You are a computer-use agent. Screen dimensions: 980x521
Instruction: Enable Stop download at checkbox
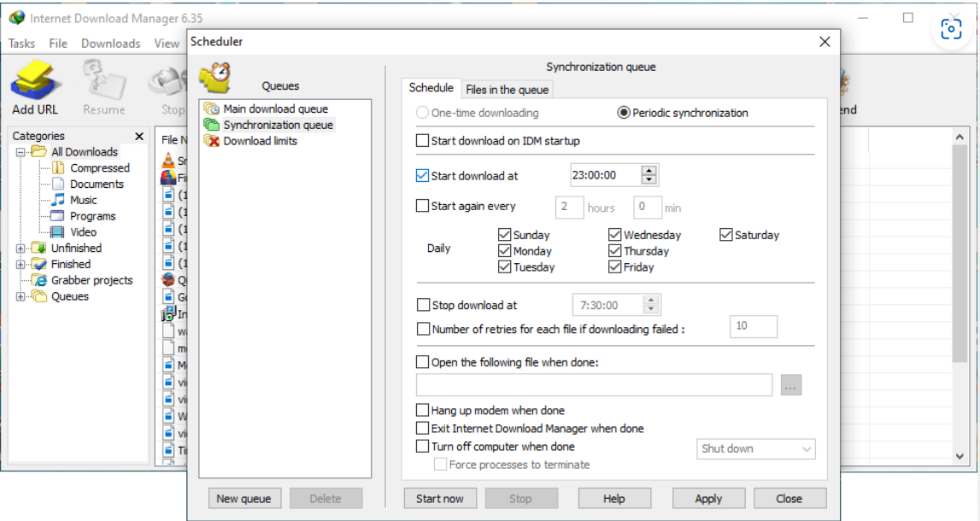pos(423,305)
